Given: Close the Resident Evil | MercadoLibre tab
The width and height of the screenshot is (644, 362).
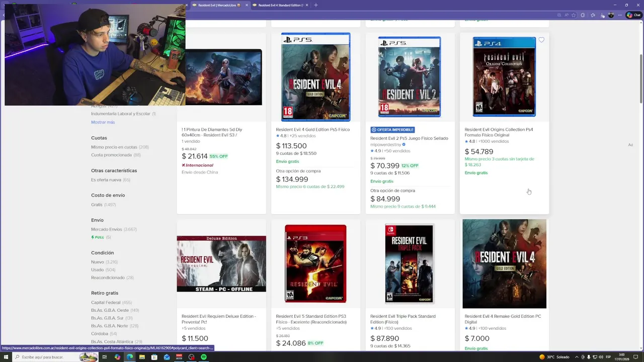Looking at the screenshot, I should (x=247, y=5).
